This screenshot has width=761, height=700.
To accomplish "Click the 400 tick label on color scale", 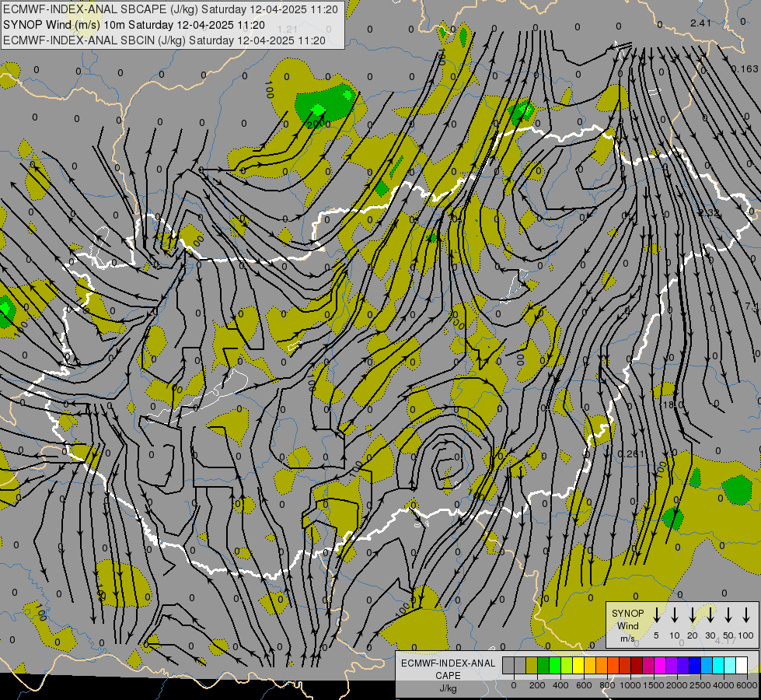I will pos(560,685).
